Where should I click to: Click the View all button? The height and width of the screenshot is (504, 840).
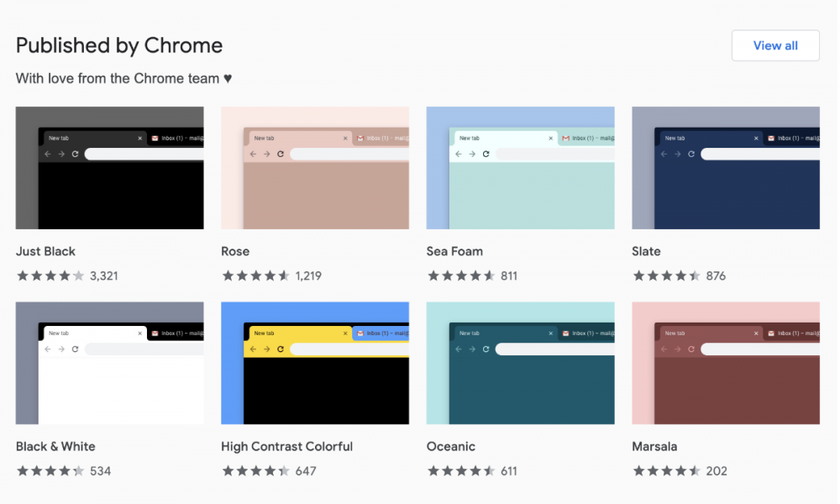point(774,45)
